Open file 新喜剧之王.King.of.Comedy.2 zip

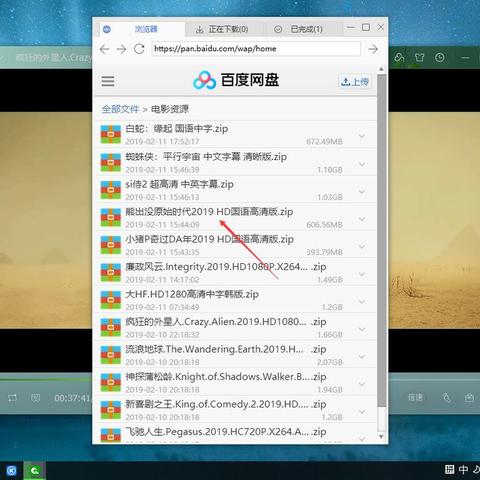coord(226,404)
